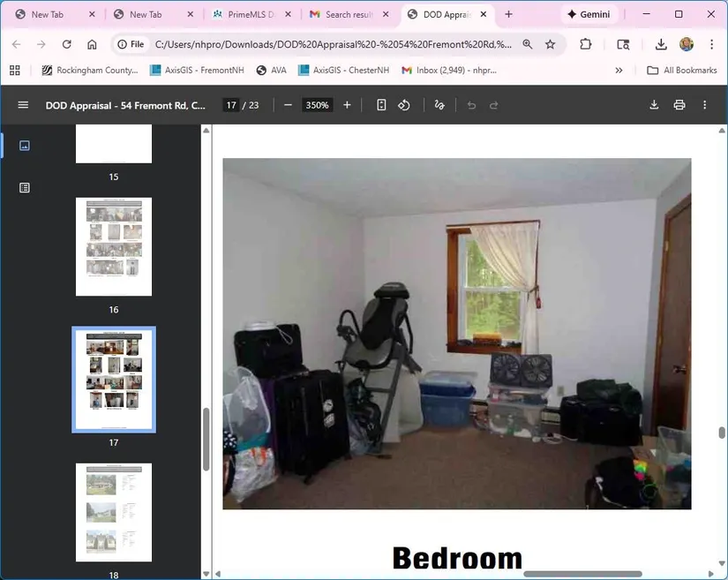This screenshot has width=728, height=580.
Task: Expand the hidden bookmarks overflow chevron
Action: pos(619,71)
